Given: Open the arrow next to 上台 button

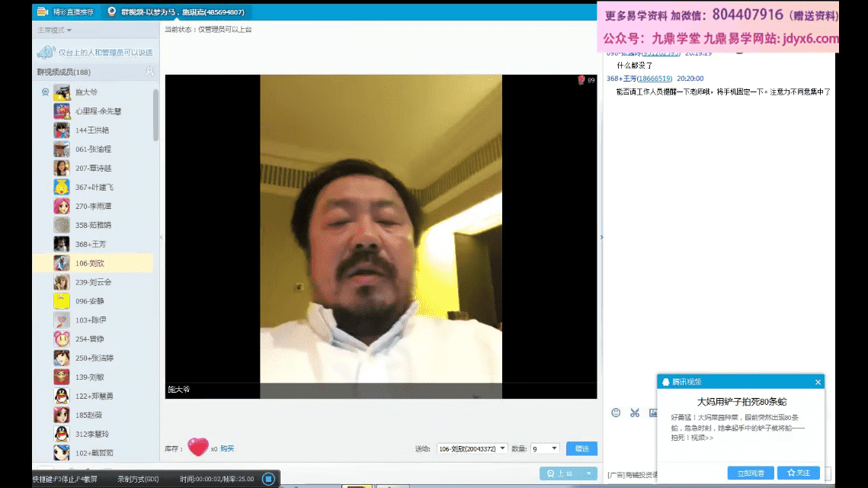Looking at the screenshot, I should point(588,474).
